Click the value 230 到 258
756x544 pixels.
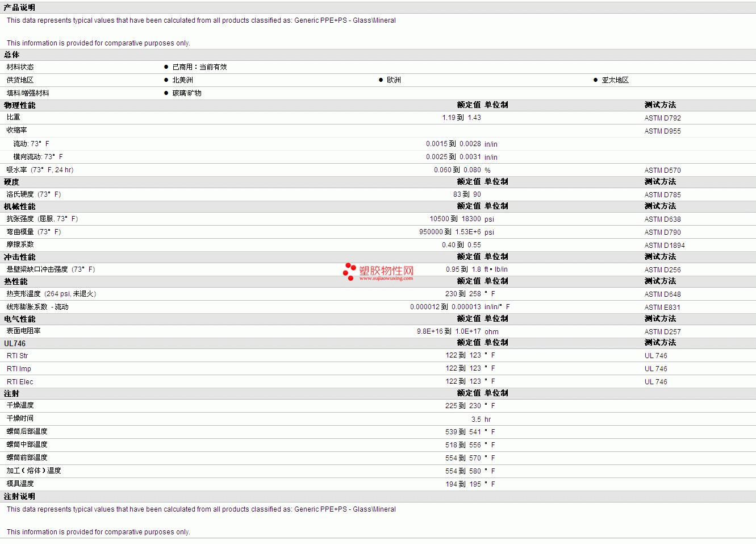pyautogui.click(x=463, y=294)
